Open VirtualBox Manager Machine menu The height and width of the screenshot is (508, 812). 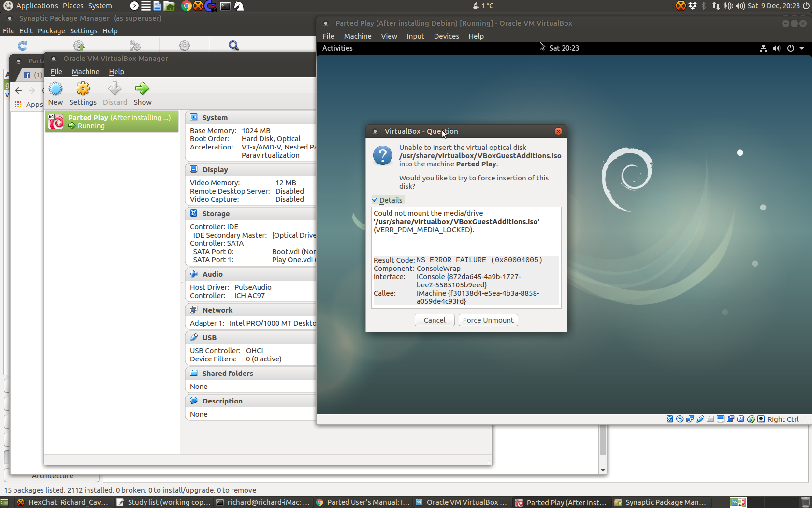[x=86, y=72]
